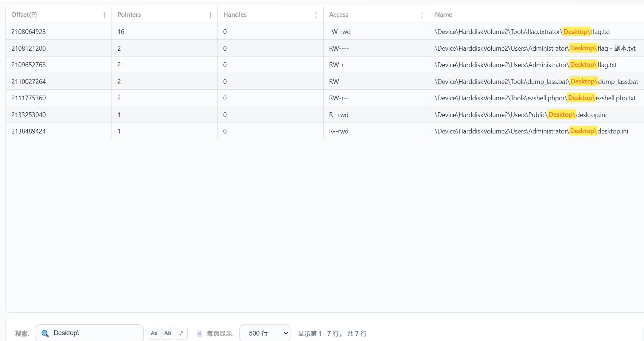Click the magnifier icon in search box
644x341 pixels.
[45, 333]
